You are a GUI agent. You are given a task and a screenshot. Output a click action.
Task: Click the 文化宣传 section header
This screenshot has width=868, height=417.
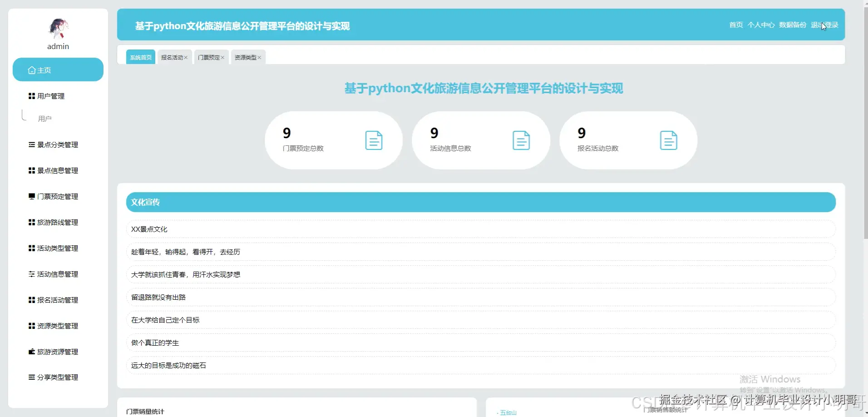point(481,202)
